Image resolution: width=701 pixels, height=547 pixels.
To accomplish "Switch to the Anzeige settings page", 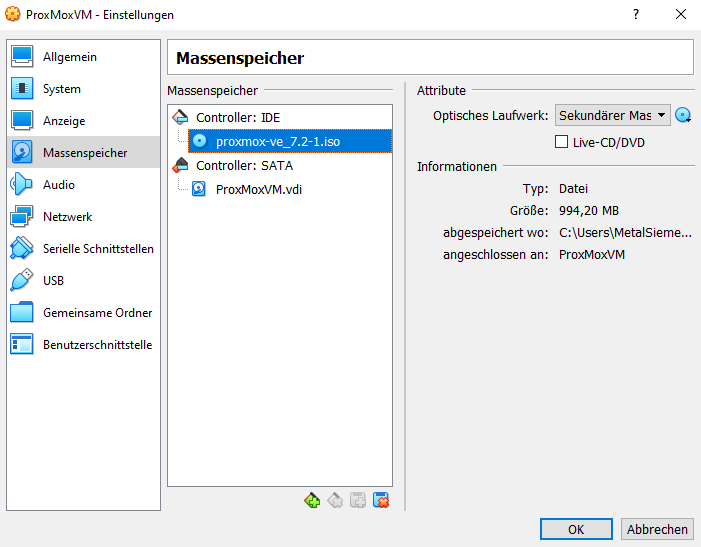I will (x=83, y=121).
